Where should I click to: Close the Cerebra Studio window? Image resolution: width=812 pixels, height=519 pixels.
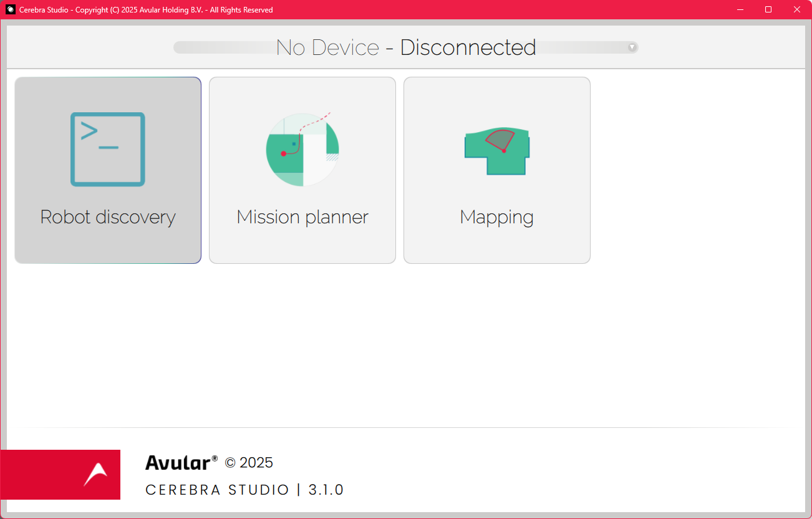pyautogui.click(x=797, y=9)
